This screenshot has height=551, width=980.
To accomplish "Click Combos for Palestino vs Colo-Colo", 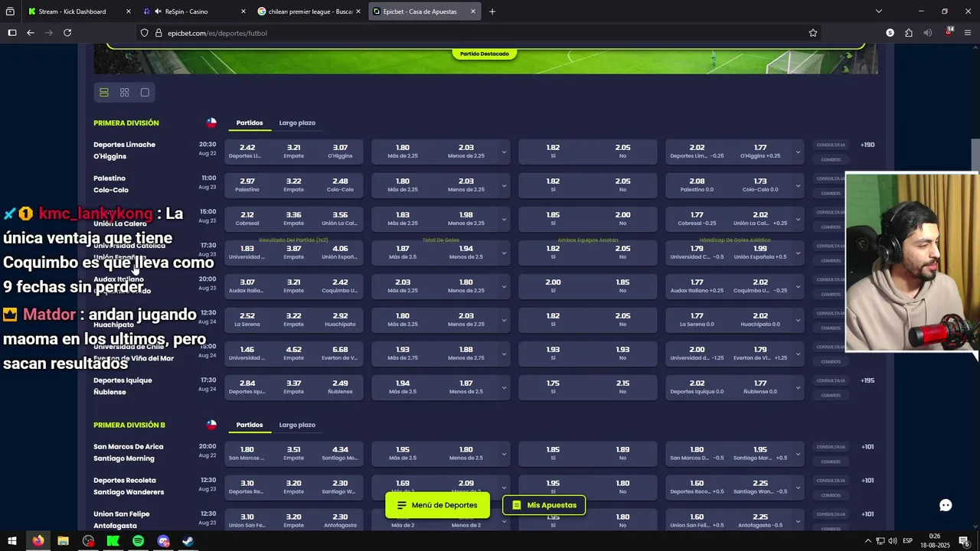I will click(831, 193).
